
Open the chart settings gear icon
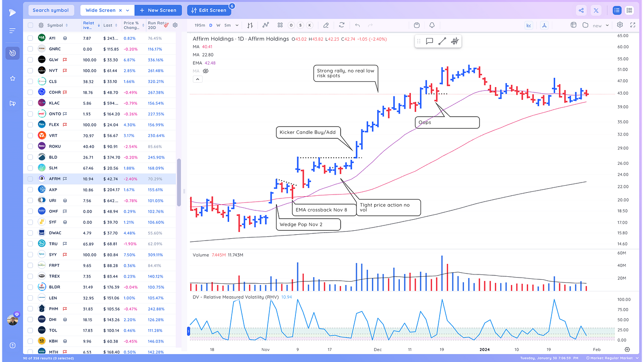620,25
